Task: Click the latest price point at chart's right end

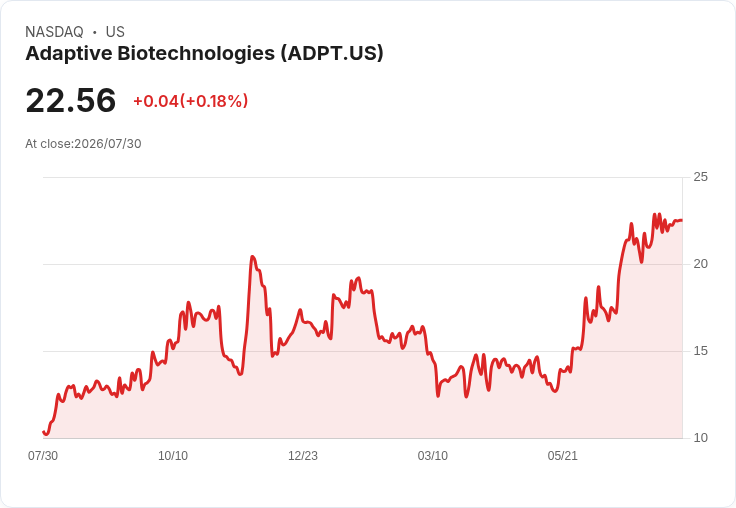Action: coord(682,220)
